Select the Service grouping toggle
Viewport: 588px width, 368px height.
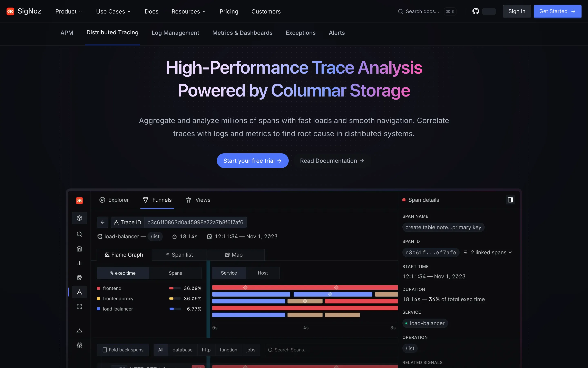pos(229,273)
